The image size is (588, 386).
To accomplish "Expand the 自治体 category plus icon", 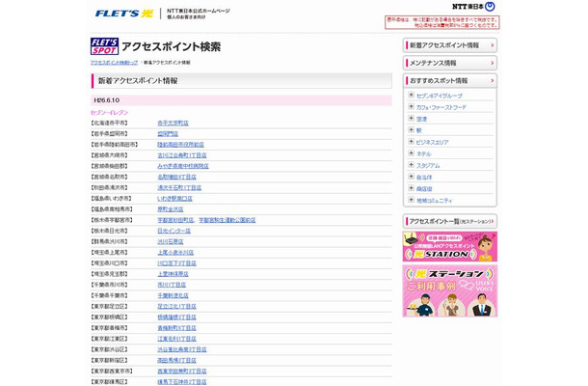I will (411, 177).
